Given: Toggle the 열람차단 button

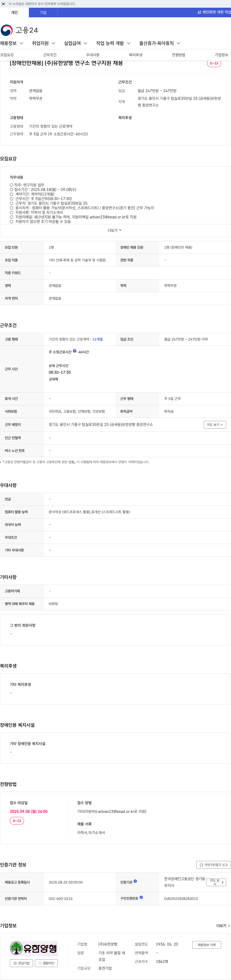Looking at the screenshot, I should (46, 963).
